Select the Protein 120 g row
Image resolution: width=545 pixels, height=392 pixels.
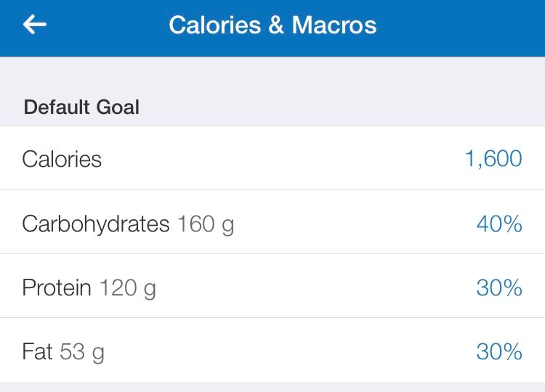point(272,286)
